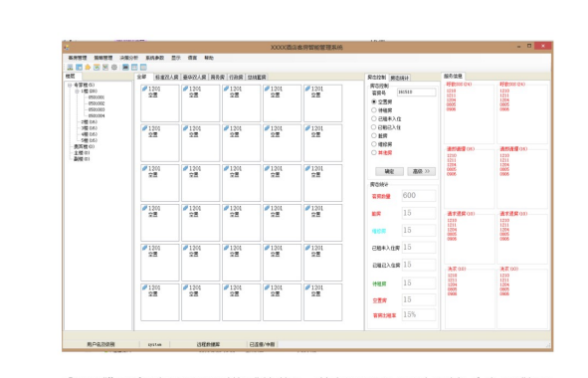Select the 待租房 radio button
588x378 pixels.
pyautogui.click(x=374, y=110)
